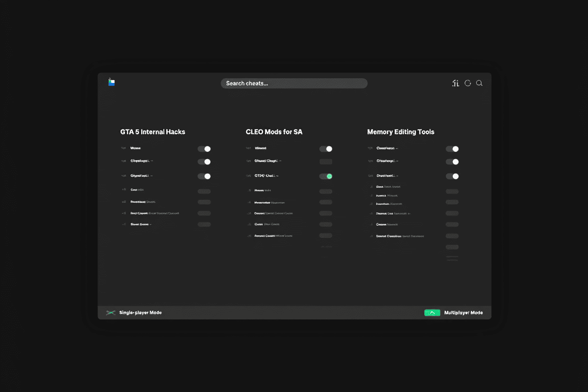Toggle the third switch under GTA 5 Internal Hacks

coord(204,176)
